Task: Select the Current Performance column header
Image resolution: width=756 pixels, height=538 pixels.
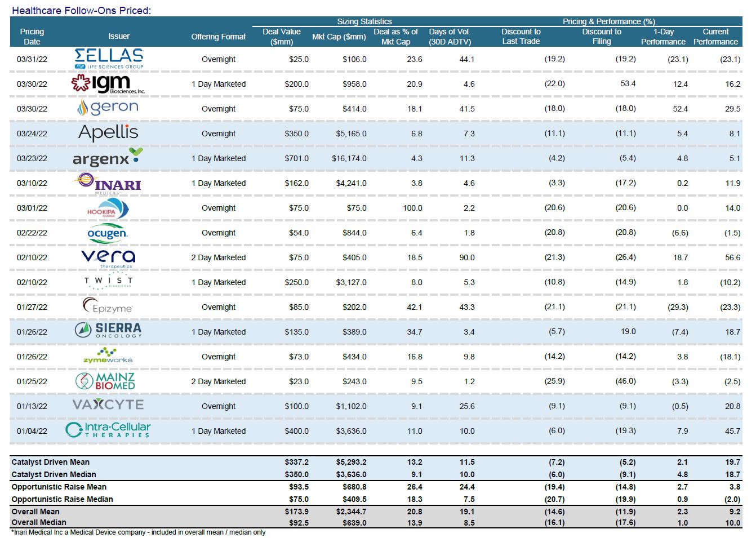Action: [715, 37]
